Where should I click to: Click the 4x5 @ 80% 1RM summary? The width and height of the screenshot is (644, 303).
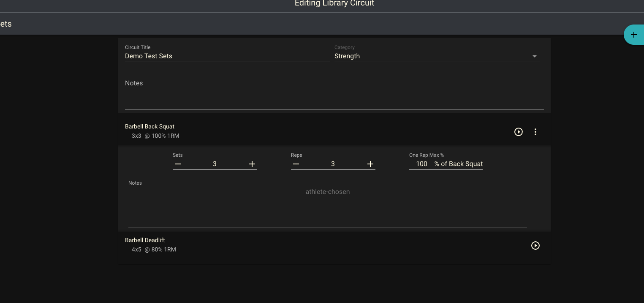pyautogui.click(x=154, y=250)
